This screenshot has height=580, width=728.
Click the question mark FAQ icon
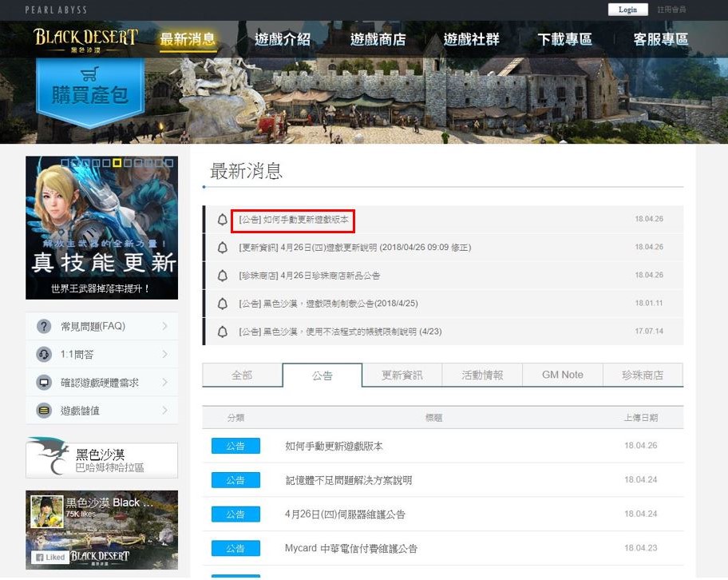[44, 326]
